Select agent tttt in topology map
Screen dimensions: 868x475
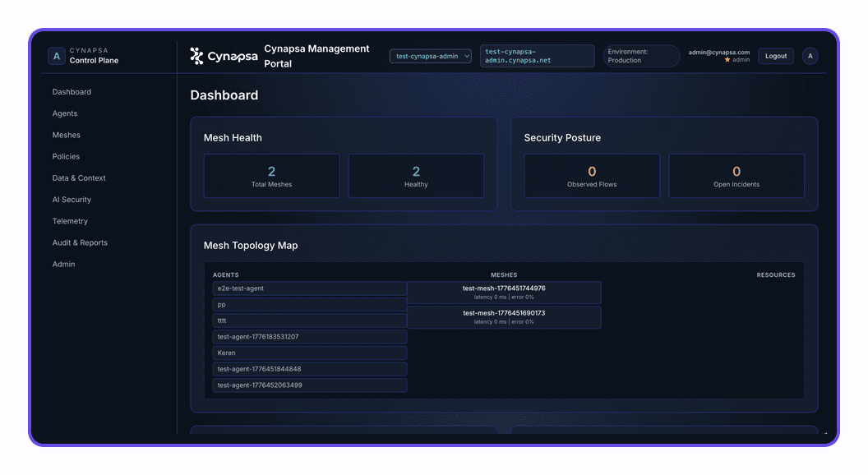tap(309, 321)
